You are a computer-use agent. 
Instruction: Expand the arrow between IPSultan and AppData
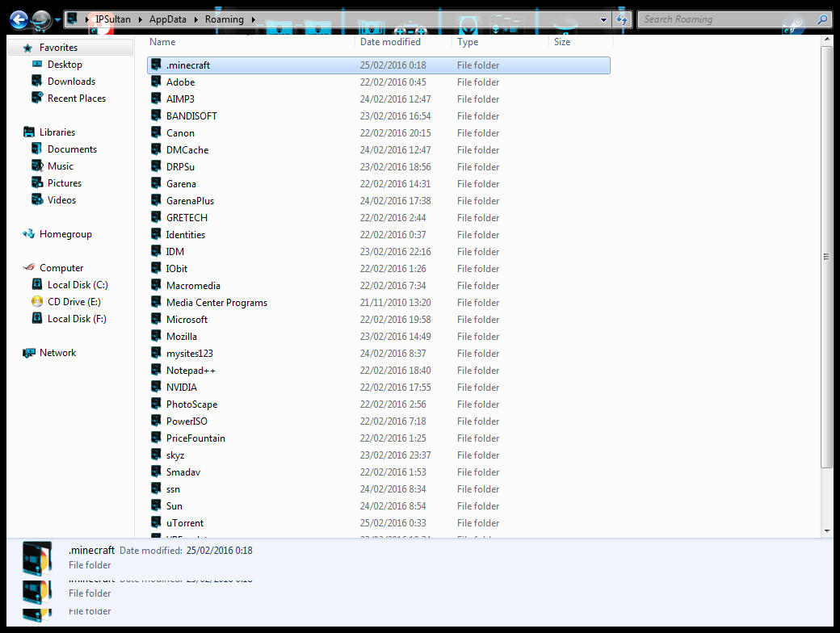(x=141, y=20)
